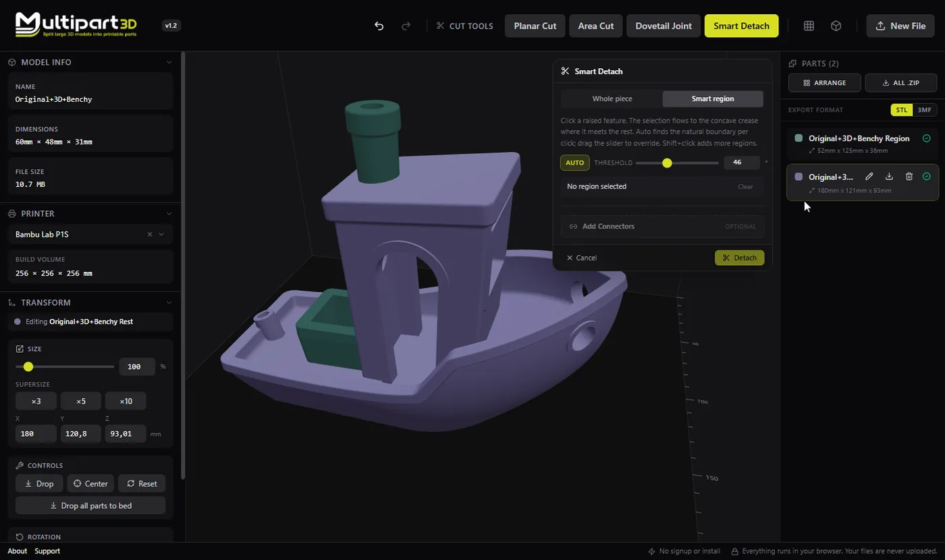Viewport: 945px width, 560px height.
Task: Click the size percentage slider handle
Action: point(28,366)
